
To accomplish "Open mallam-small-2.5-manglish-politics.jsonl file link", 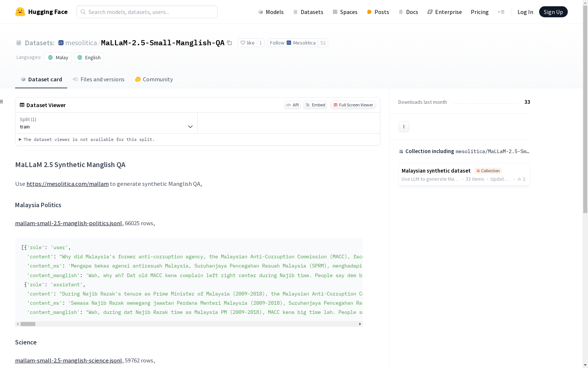I will tap(68, 223).
